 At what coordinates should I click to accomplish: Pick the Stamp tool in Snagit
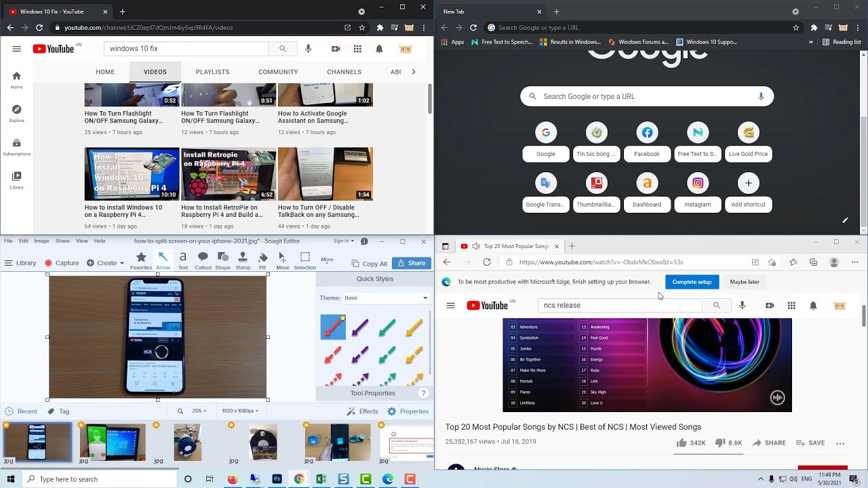pyautogui.click(x=243, y=260)
